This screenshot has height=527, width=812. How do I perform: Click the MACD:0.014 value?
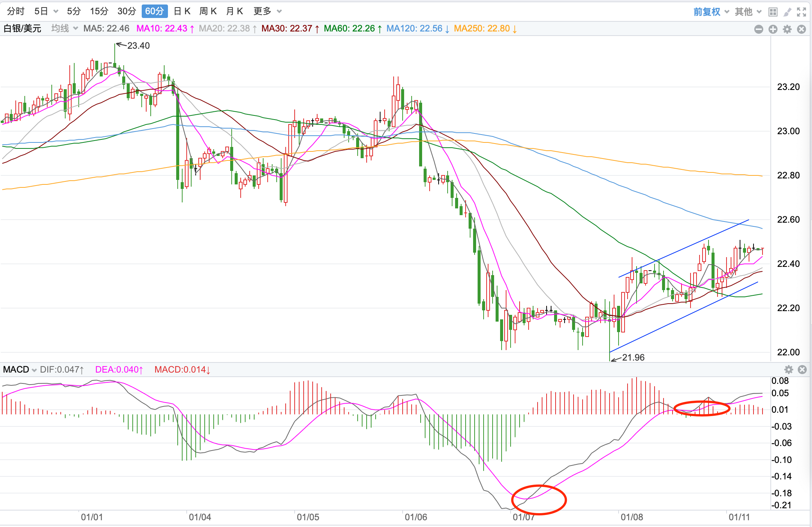coord(182,370)
